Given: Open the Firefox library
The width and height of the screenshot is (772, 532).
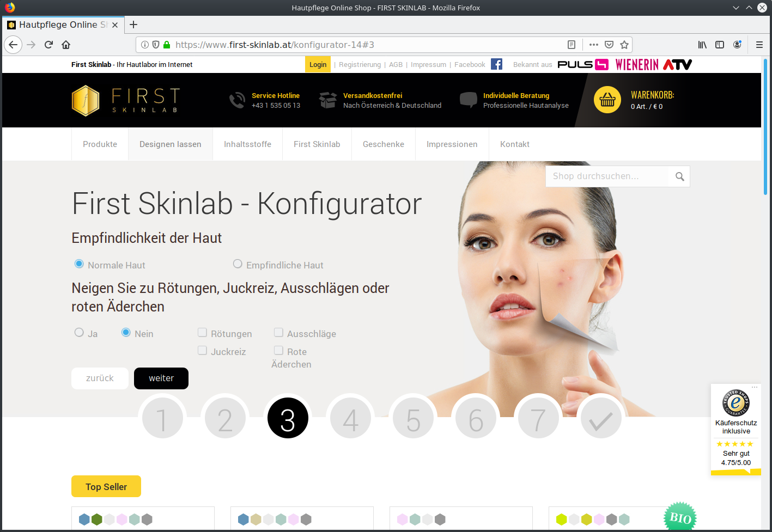Looking at the screenshot, I should [702, 45].
